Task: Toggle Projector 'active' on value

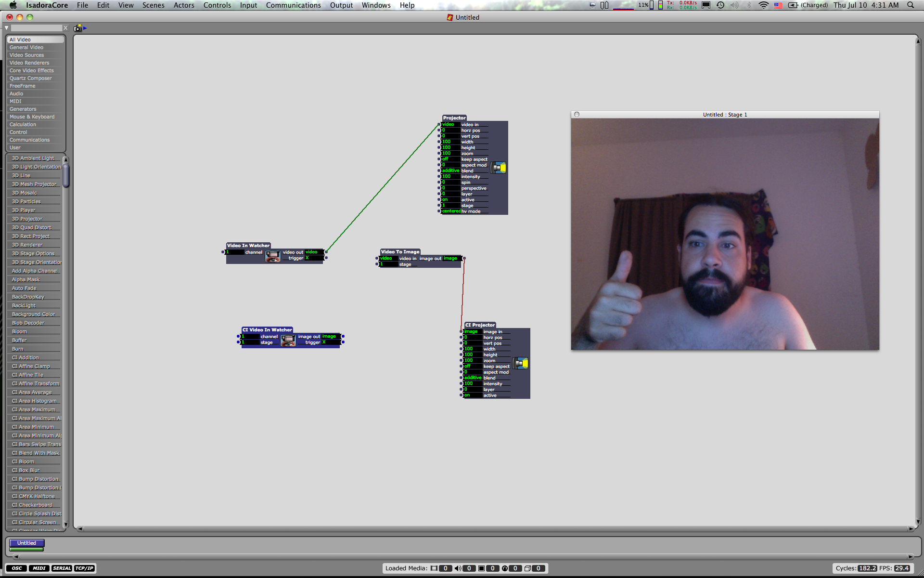Action: click(450, 199)
